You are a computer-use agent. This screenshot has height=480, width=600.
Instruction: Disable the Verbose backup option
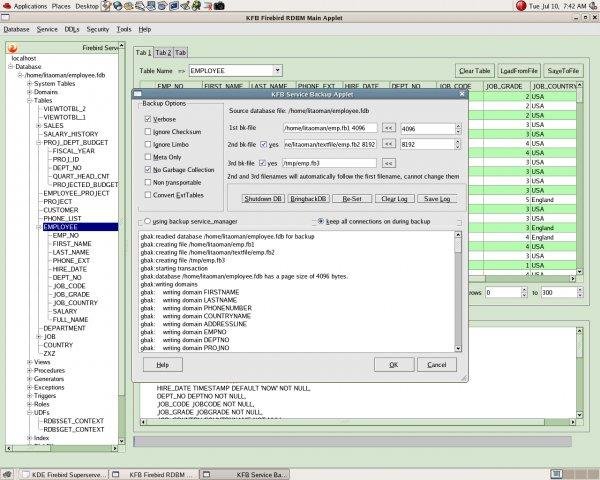(147, 119)
